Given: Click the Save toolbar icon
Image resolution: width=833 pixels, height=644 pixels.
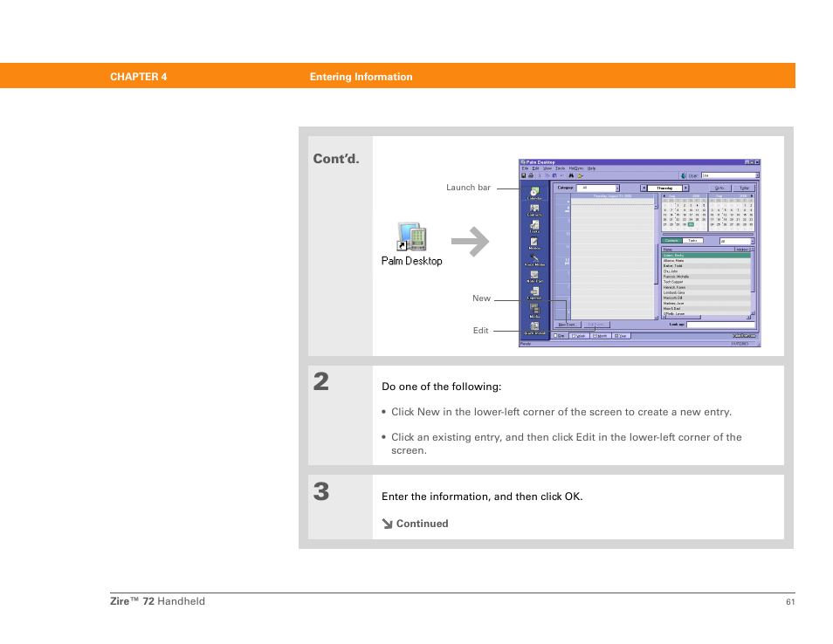Looking at the screenshot, I should 523,175.
